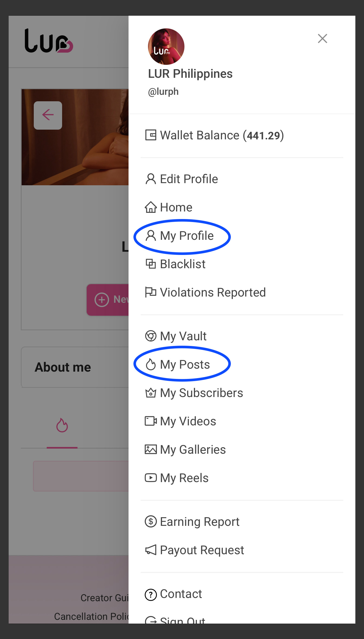Open My Vault icon
364x639 pixels.
[x=151, y=336]
